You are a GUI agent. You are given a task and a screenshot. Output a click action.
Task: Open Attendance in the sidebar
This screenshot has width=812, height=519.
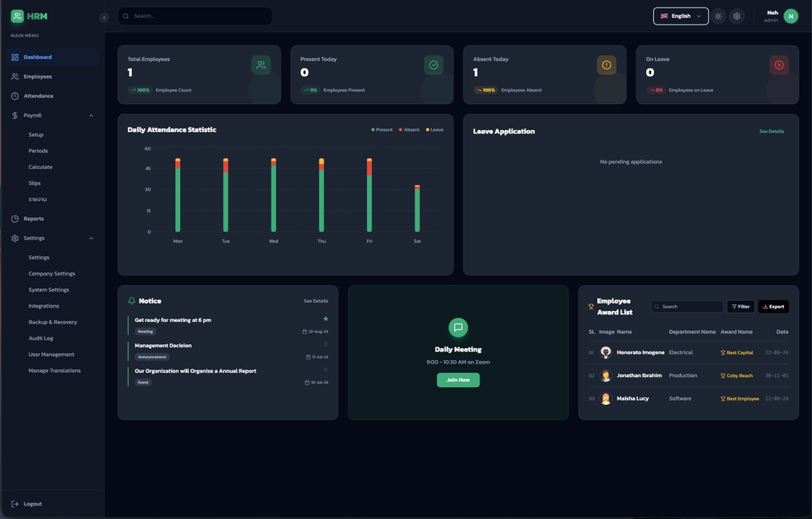(x=38, y=96)
